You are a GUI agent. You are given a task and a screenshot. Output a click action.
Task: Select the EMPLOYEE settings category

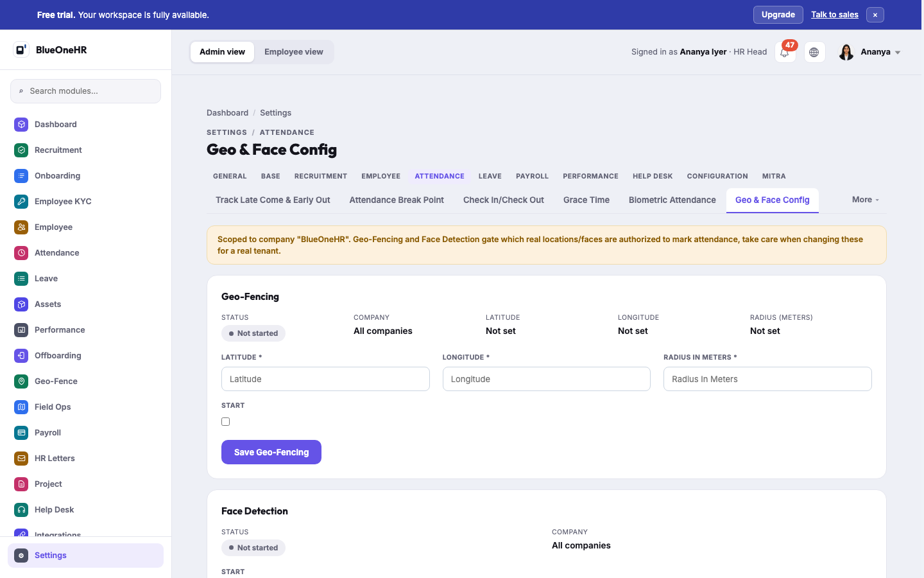(x=381, y=176)
